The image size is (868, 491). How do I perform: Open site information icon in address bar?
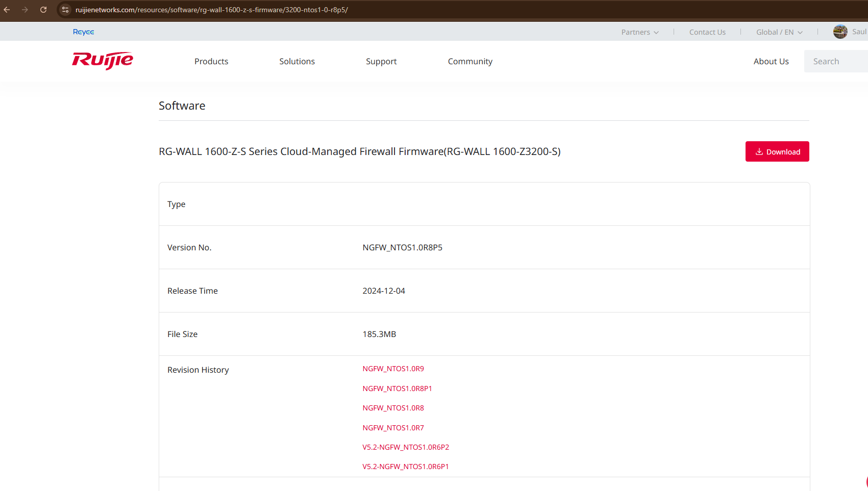tap(65, 10)
